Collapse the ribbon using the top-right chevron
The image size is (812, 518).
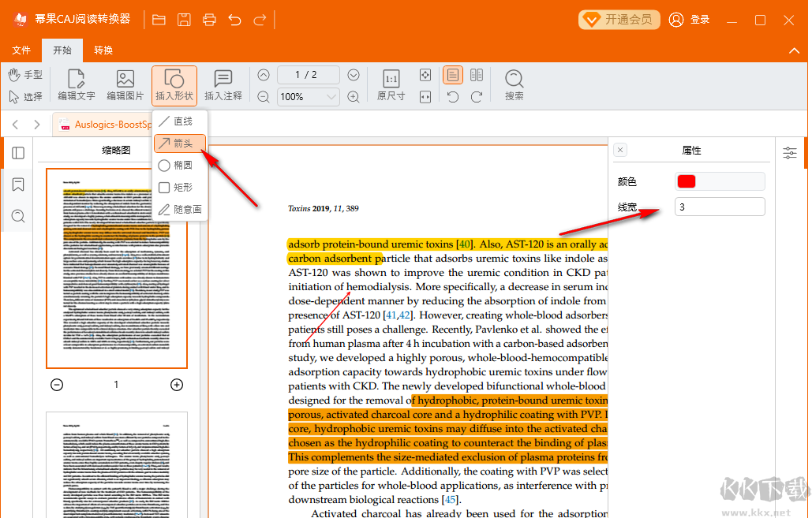pyautogui.click(x=795, y=50)
